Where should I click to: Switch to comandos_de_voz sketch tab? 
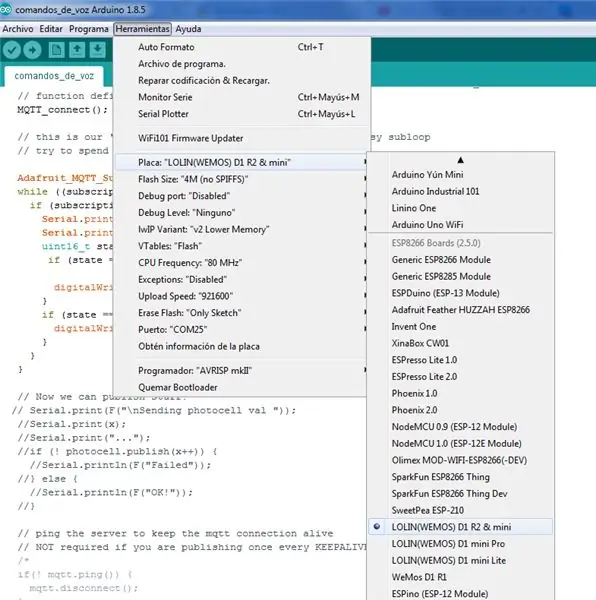point(54,76)
